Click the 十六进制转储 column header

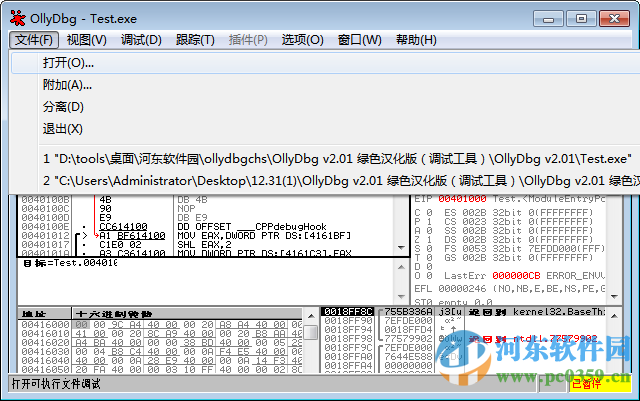tap(187, 314)
